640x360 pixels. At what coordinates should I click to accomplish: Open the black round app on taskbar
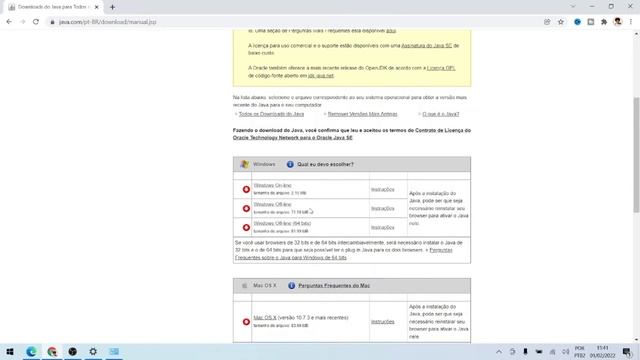pos(73,351)
